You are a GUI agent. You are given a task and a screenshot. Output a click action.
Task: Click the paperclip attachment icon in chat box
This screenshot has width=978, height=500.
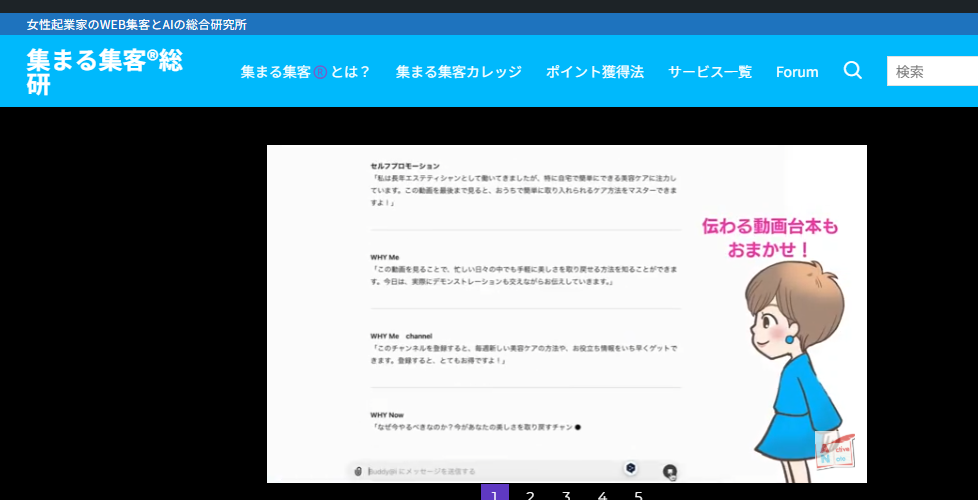tap(357, 471)
